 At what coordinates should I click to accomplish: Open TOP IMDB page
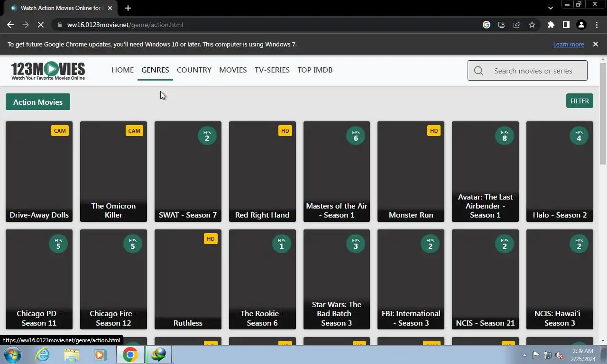315,70
